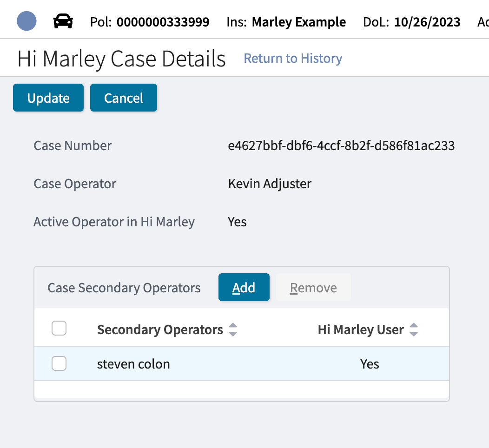
Task: Update the Hi Marley case details
Action: [x=48, y=98]
